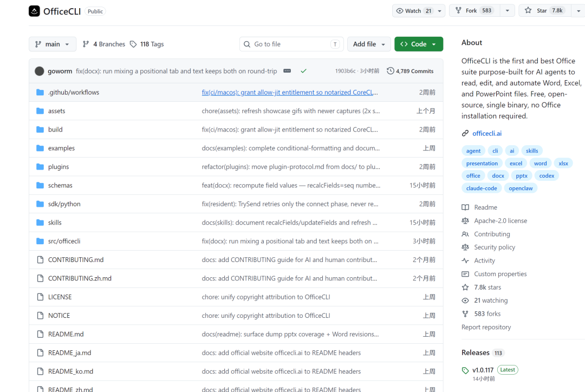Click the commit status green checkmark
585x392 pixels.
click(x=304, y=71)
